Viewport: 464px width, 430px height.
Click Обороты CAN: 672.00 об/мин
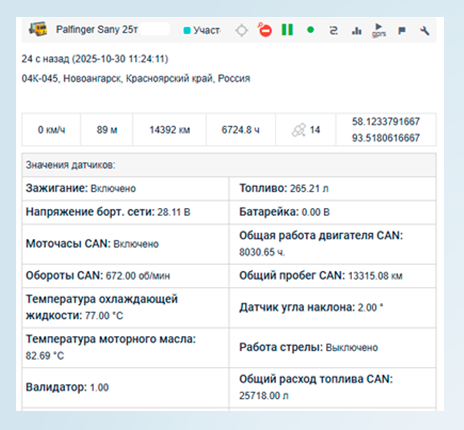[125, 276]
